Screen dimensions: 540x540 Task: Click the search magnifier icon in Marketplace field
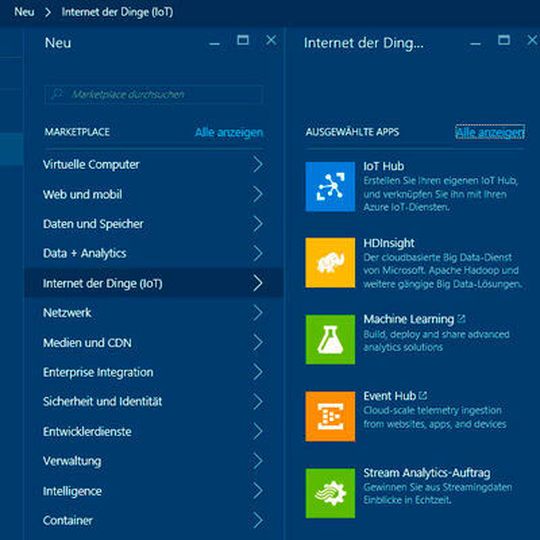[x=57, y=94]
